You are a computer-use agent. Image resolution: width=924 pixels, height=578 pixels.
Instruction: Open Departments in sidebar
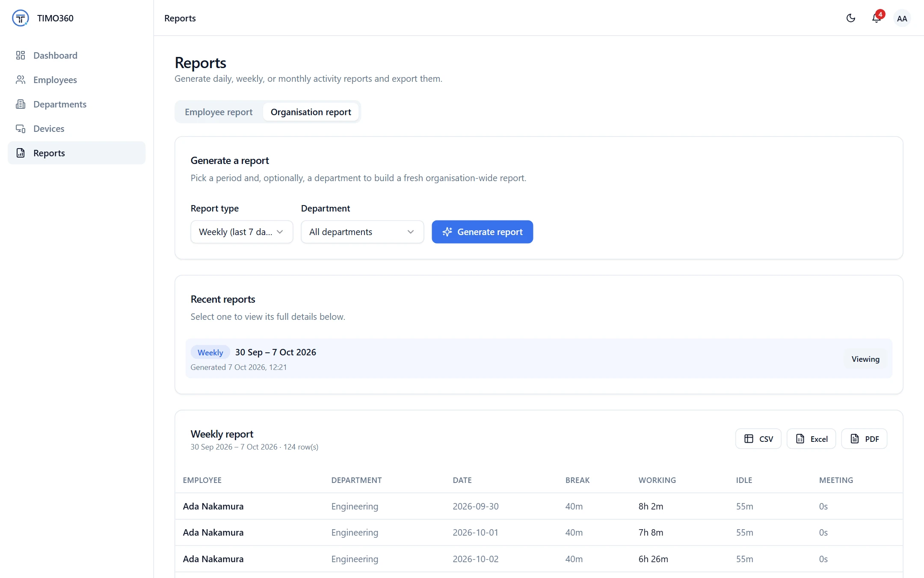click(77, 104)
